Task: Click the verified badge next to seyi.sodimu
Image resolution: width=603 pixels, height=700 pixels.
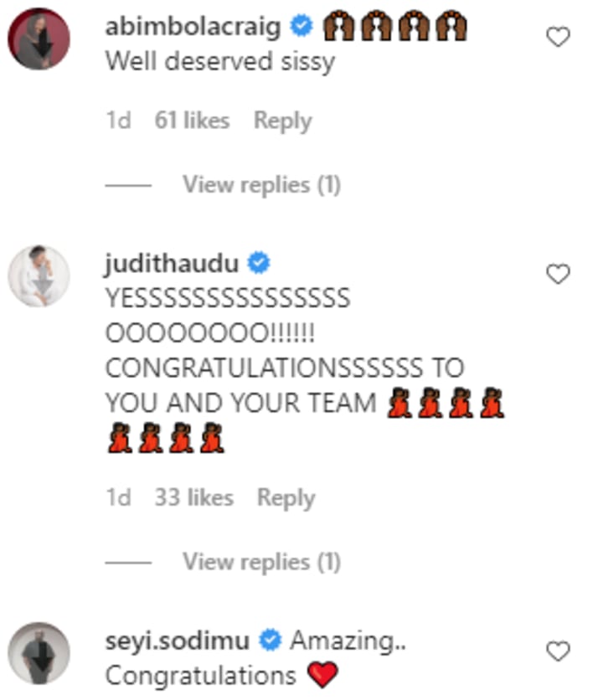Action: point(271,640)
